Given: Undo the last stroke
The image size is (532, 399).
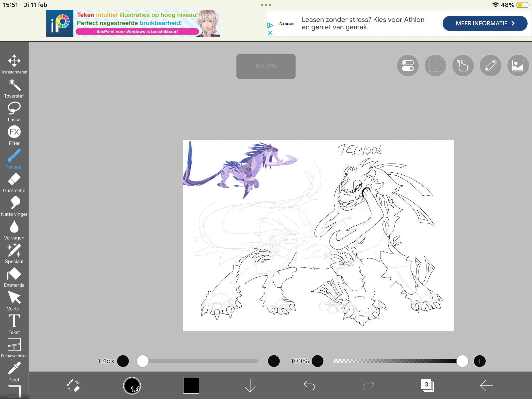Looking at the screenshot, I should tap(309, 385).
